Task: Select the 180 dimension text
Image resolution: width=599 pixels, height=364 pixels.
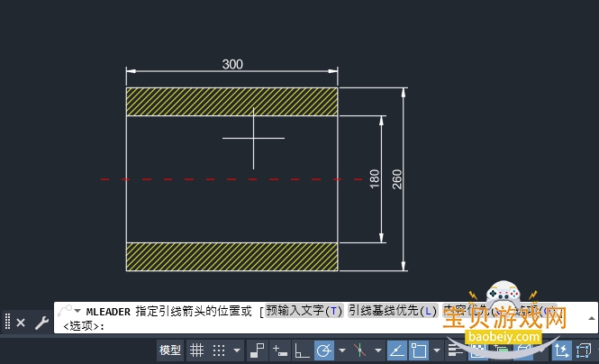Action: (x=375, y=178)
